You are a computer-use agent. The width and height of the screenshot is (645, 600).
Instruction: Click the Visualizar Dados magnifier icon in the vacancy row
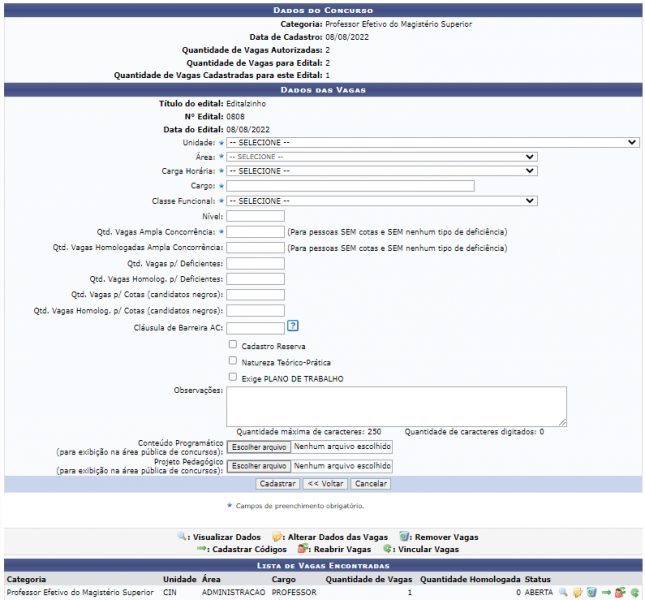(563, 593)
